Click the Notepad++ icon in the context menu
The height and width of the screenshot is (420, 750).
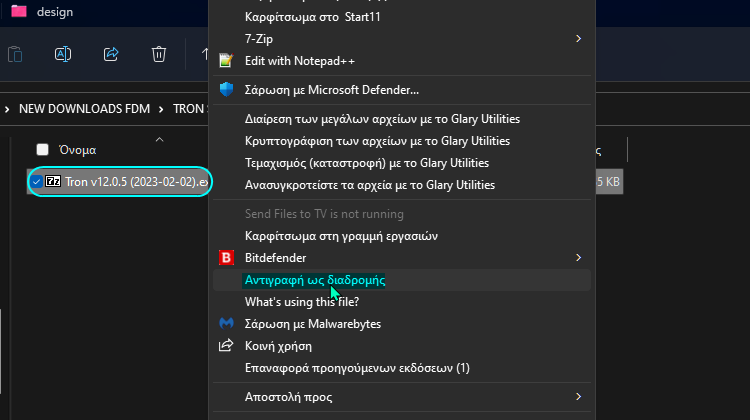tap(226, 61)
